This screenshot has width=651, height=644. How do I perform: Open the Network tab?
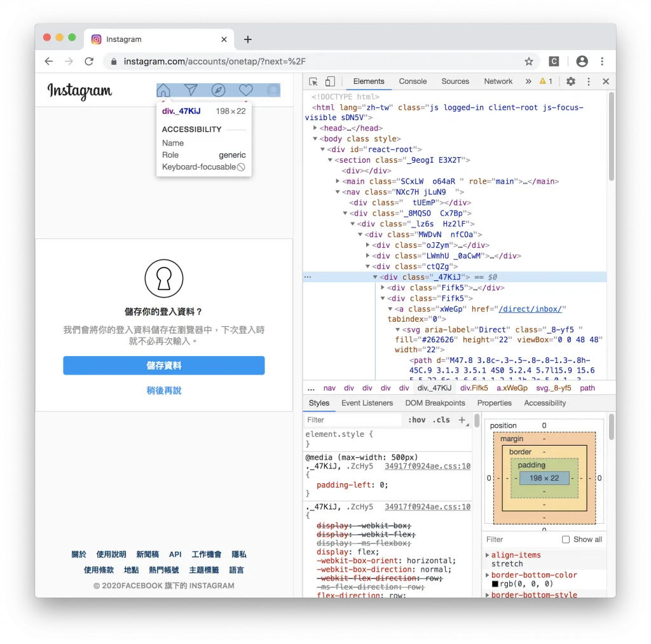click(x=498, y=81)
